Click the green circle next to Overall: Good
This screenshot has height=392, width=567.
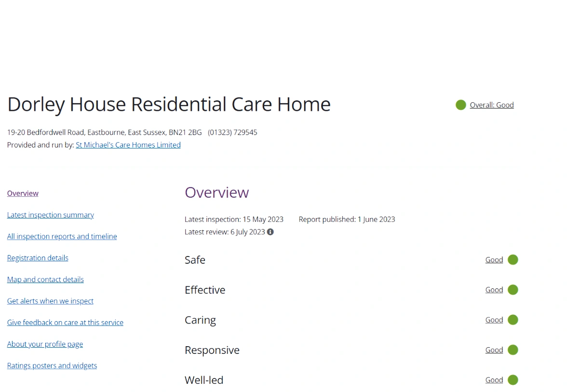(461, 105)
